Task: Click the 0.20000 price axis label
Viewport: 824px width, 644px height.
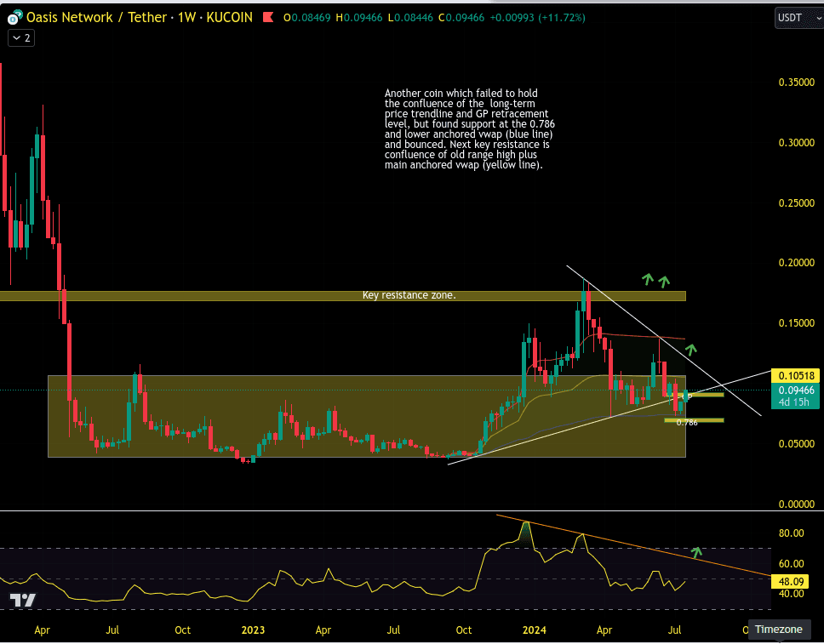Action: (796, 263)
